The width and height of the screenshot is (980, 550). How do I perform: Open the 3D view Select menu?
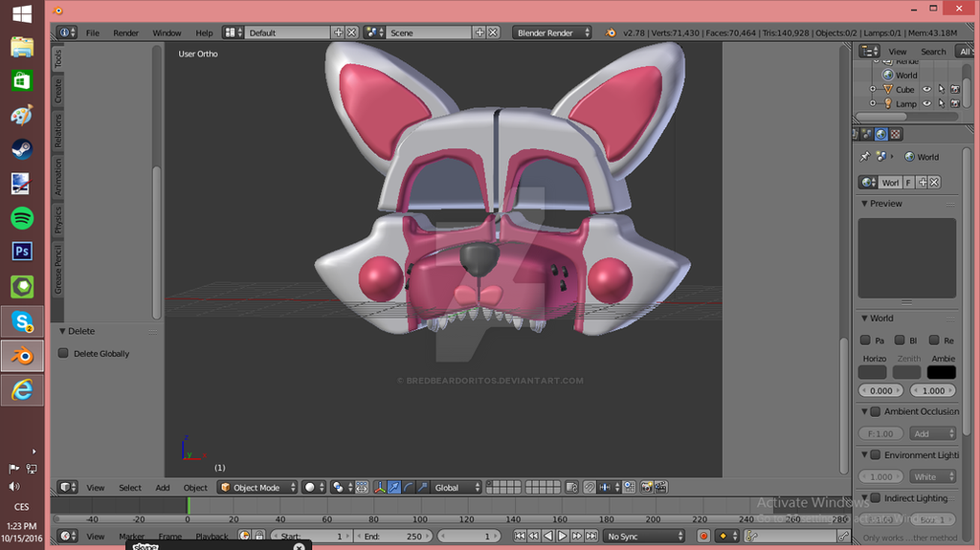[130, 488]
